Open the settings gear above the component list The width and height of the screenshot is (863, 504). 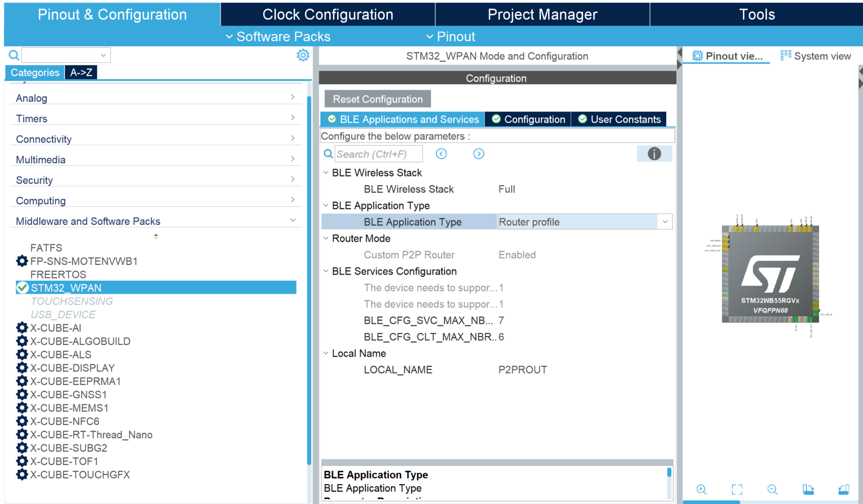[x=303, y=55]
